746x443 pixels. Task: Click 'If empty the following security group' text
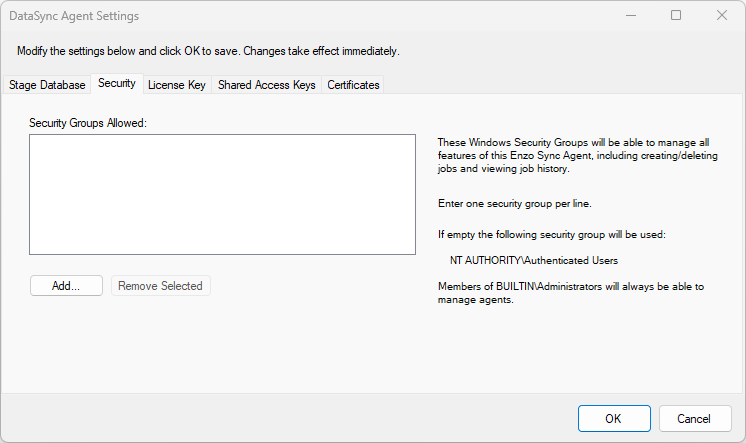(552, 234)
